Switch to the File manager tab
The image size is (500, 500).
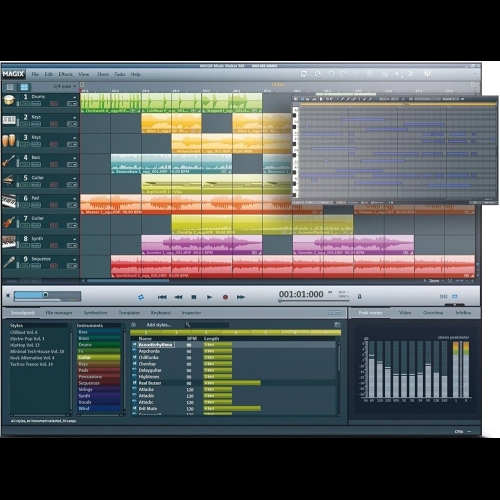click(x=59, y=313)
